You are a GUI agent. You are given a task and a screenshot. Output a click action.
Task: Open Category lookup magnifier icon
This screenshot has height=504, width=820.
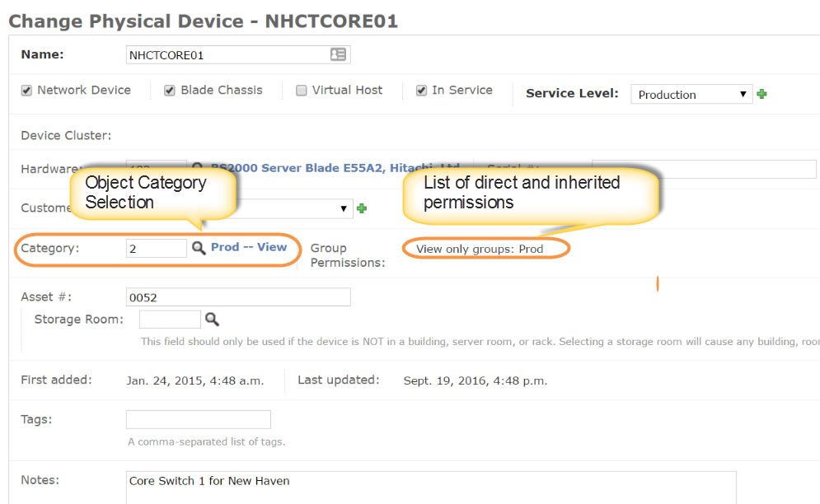(199, 248)
